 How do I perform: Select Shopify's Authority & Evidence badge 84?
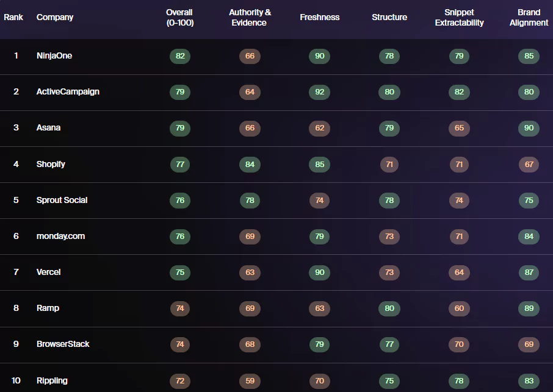[250, 165]
